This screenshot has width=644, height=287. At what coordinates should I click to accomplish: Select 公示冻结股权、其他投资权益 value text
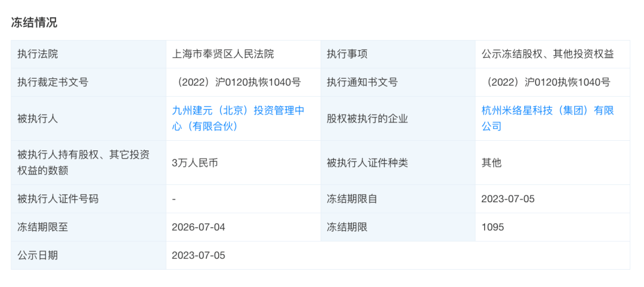(x=547, y=54)
